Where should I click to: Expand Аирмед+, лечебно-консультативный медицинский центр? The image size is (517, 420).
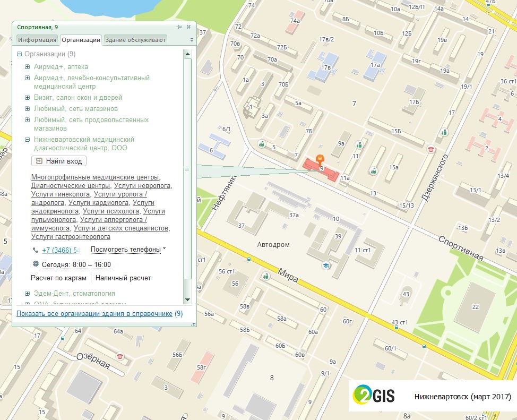(28, 78)
